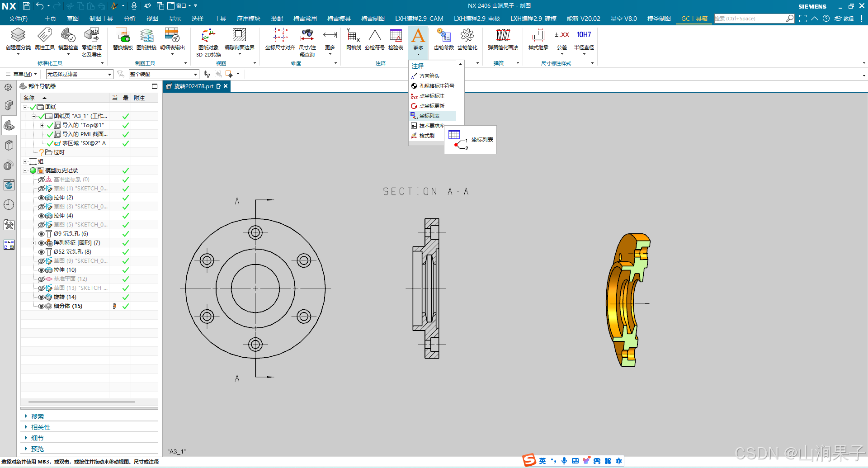
Task: Toggle visibility of Ø9 沉头孔 (6)
Action: (x=41, y=234)
